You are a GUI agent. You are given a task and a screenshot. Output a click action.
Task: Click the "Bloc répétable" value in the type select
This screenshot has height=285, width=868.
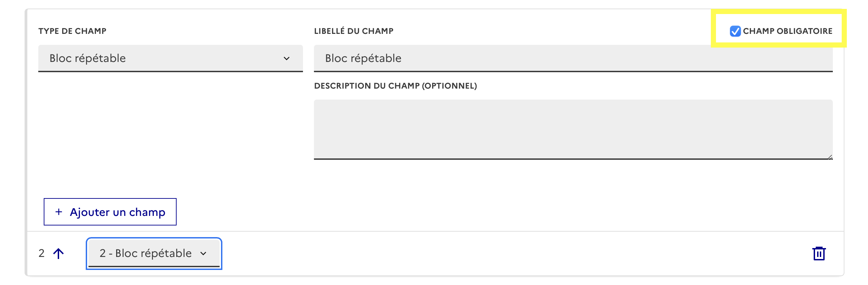click(x=88, y=59)
